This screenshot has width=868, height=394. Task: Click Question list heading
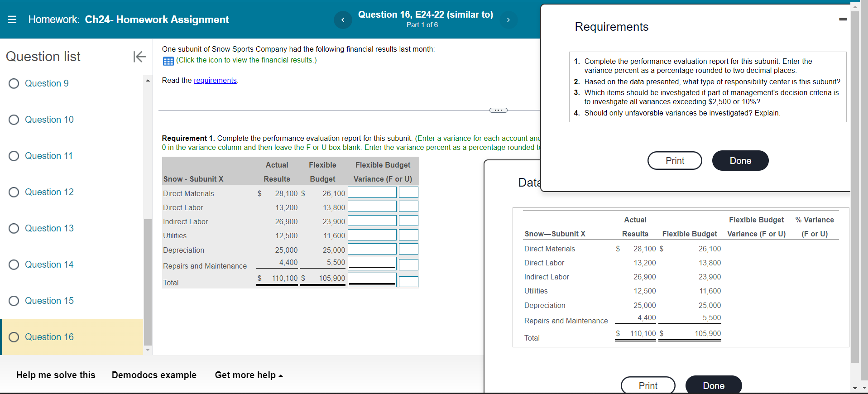pyautogui.click(x=43, y=57)
